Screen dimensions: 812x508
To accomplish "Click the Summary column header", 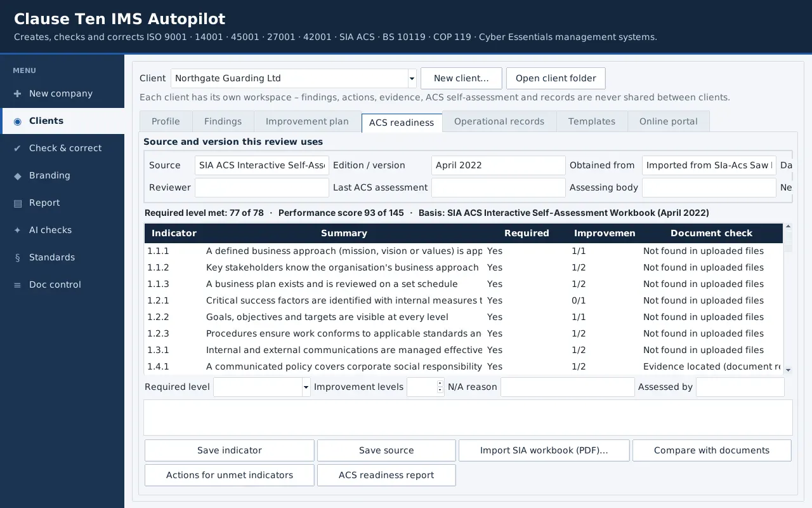I will coord(344,233).
